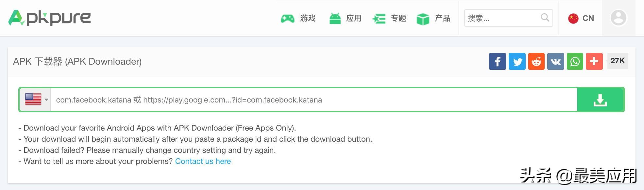The width and height of the screenshot is (644, 190).
Task: Click the Contact us here link
Action: tap(203, 161)
